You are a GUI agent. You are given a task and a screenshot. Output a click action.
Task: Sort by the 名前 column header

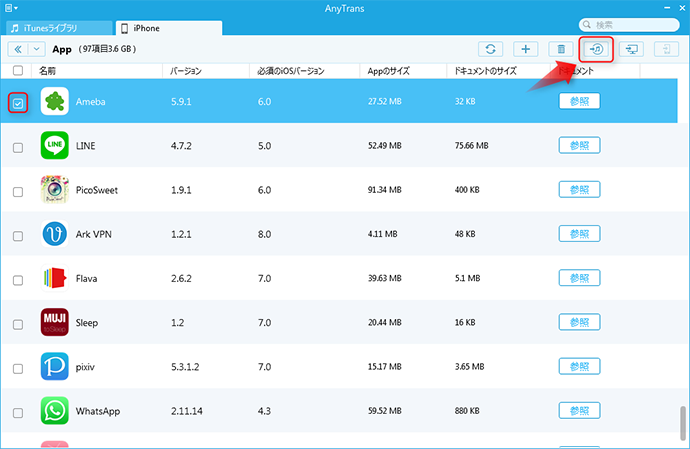[x=97, y=71]
